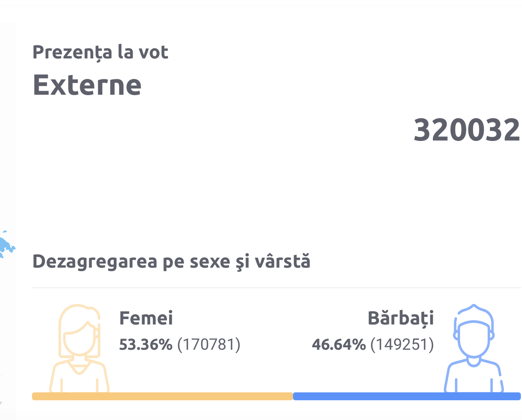
Task: Select the blue Bărbați progress bar
Action: [407, 396]
